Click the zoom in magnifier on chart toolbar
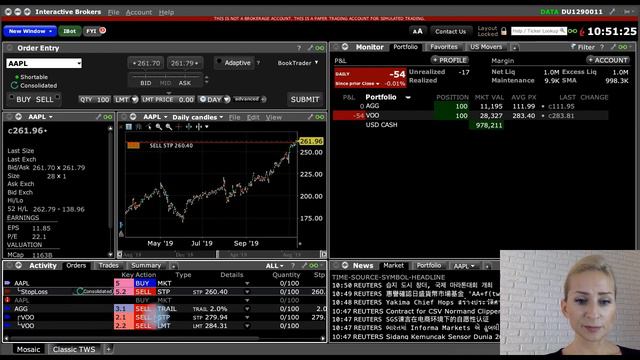Screen dimensions: 640x360 tap(159, 127)
